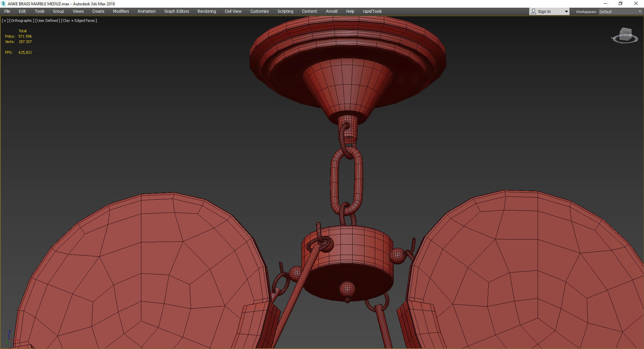Open the rapidTools menu
Screen dimensions: 644x349
pos(372,11)
